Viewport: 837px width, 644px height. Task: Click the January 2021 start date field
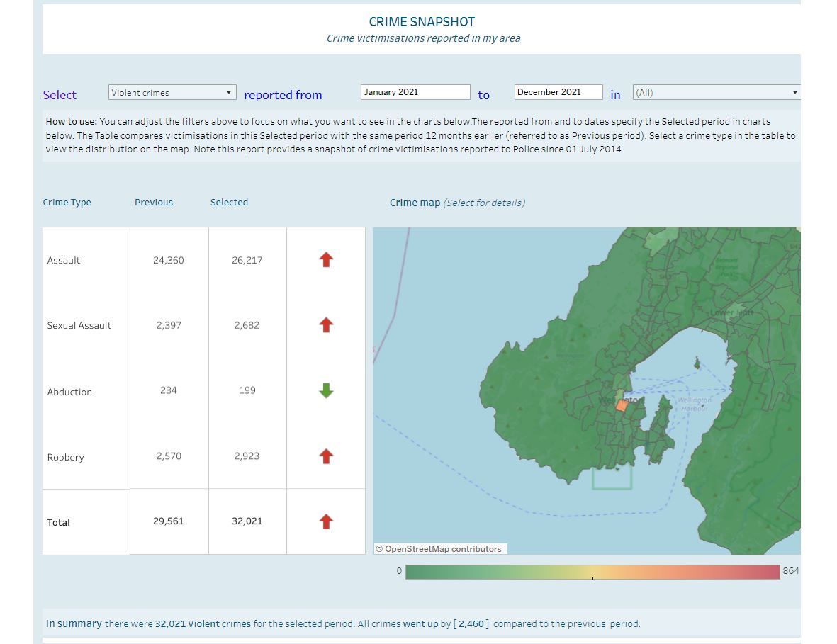coord(415,92)
